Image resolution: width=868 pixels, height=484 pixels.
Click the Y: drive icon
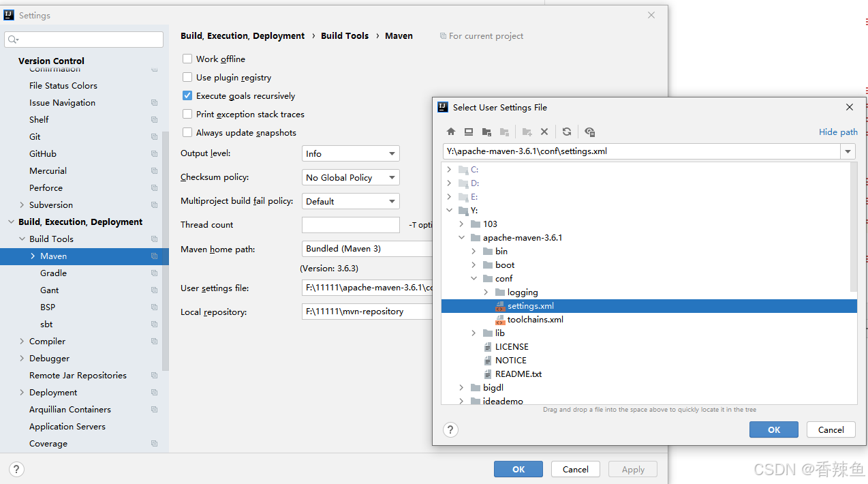tap(463, 211)
